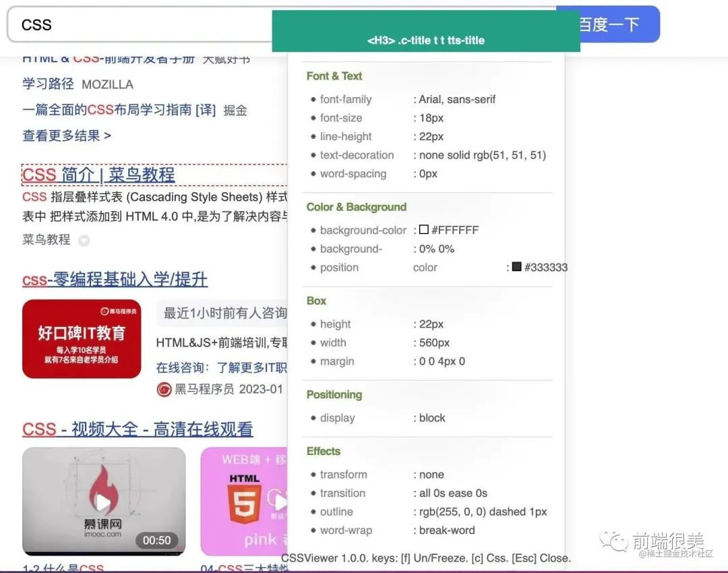
Task: Open the CSS 简介 | 菜鸟教程 result
Action: (x=98, y=175)
